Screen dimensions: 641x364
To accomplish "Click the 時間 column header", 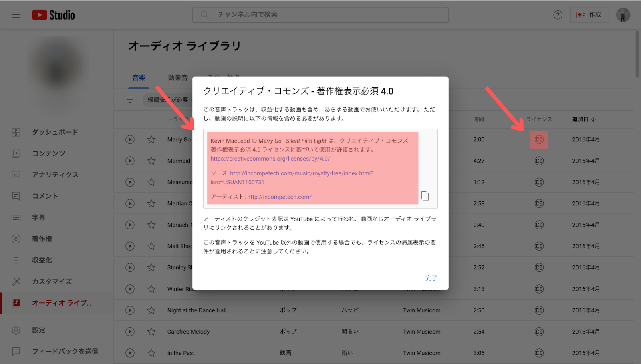I will (x=478, y=119).
